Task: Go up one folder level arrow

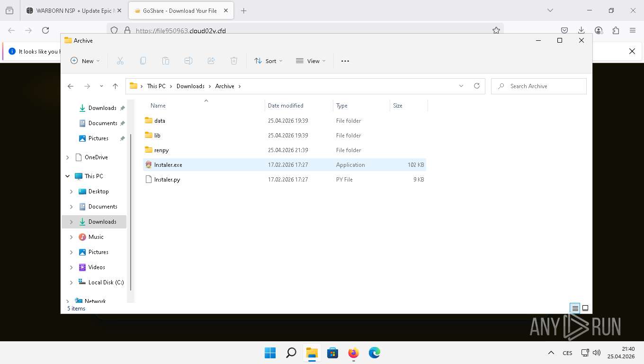Action: 115,86
